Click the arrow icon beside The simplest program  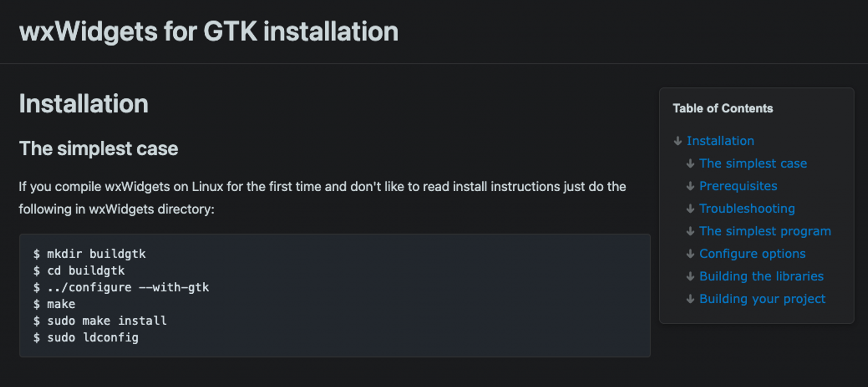pyautogui.click(x=690, y=231)
